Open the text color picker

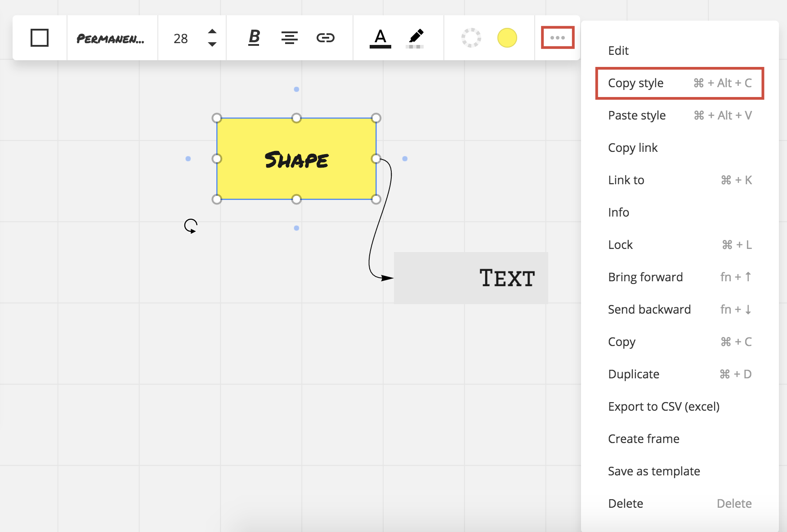(380, 38)
